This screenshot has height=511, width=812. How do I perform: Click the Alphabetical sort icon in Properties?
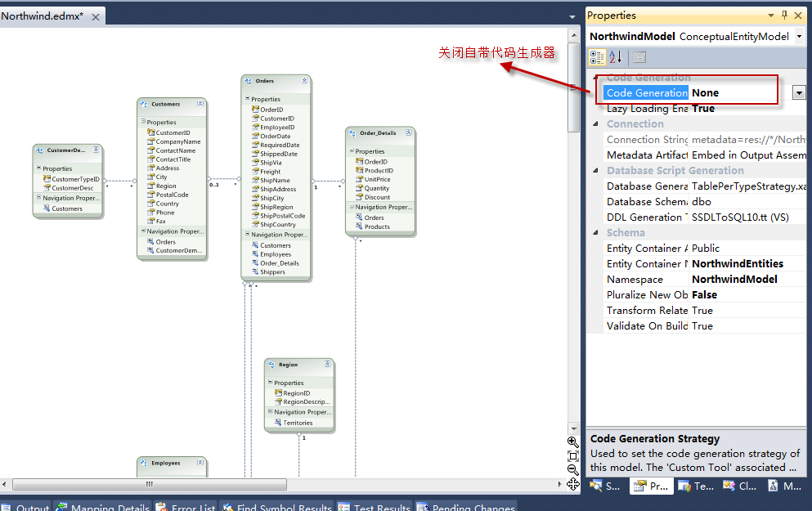(616, 57)
